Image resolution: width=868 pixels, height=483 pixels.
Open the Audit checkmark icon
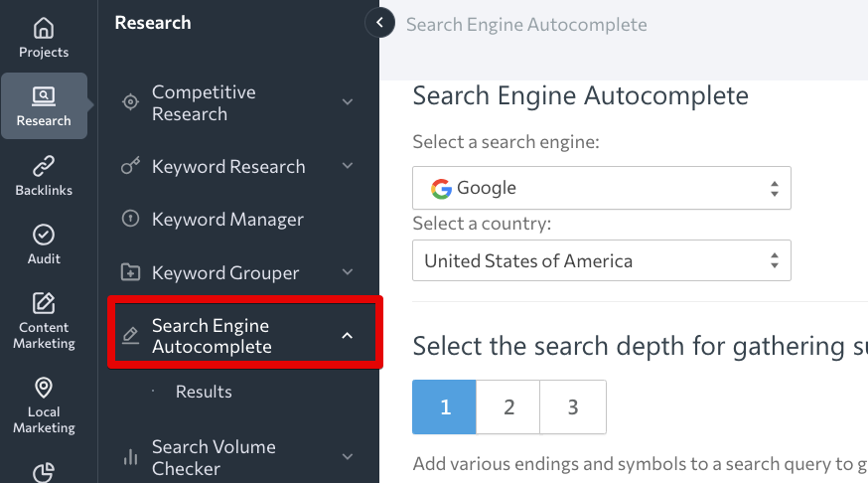point(44,235)
